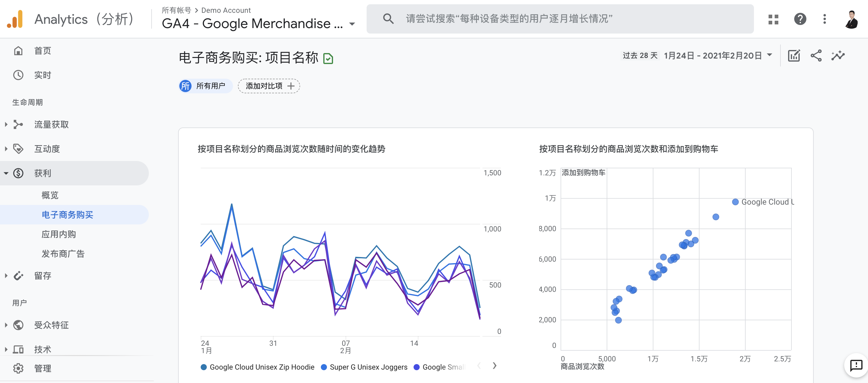This screenshot has height=383, width=868.
Task: Open the 发布商广告 report
Action: click(x=63, y=254)
